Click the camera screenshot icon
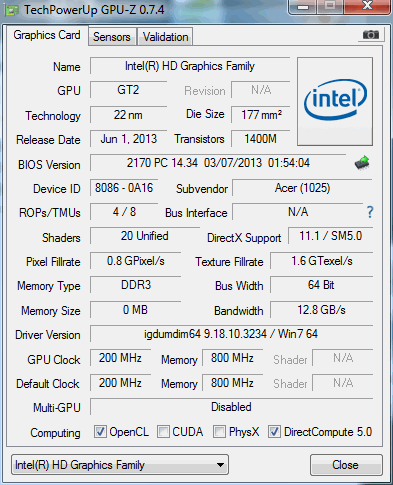Screen dimensions: 393x485 (371, 34)
